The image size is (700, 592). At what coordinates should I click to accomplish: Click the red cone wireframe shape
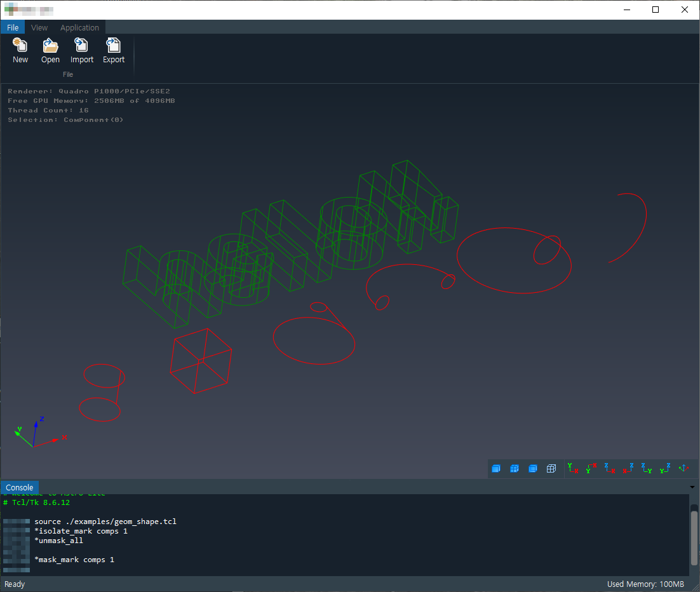314,333
